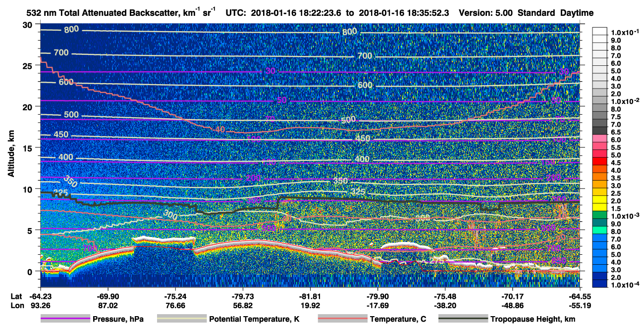Click colorbar label '3.5'
644x330 pixels.
[x=616, y=178]
